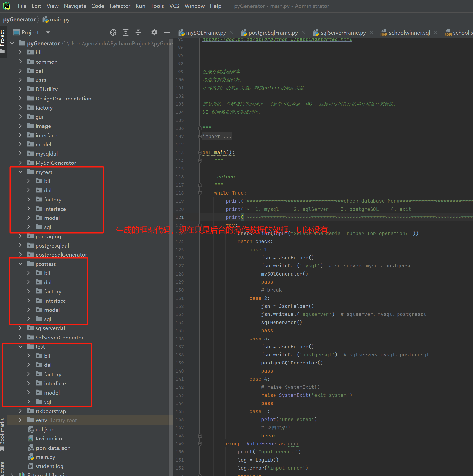Click Collapse All icon in Project panel
Screen dimensions: 473x476
138,33
